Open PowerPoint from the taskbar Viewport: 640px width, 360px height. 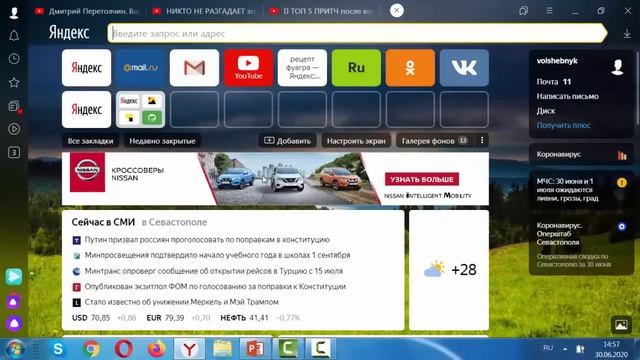point(256,349)
